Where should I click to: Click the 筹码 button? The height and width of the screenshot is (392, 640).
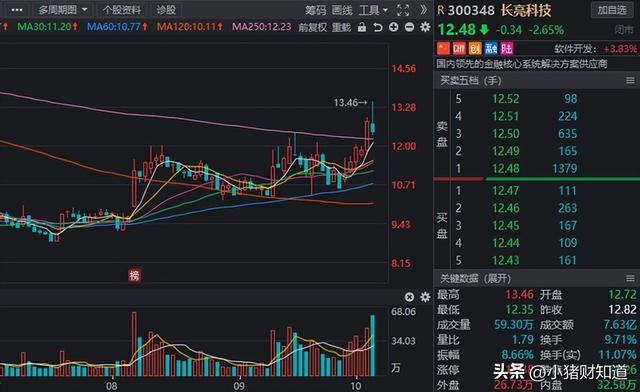316,10
